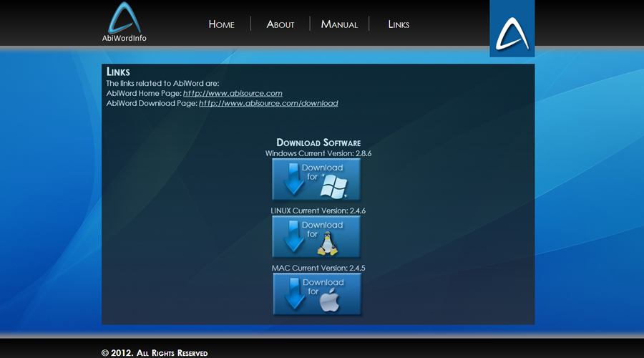This screenshot has height=358, width=644.
Task: Click the white AbiWord emblem on blue banner
Action: click(512, 34)
